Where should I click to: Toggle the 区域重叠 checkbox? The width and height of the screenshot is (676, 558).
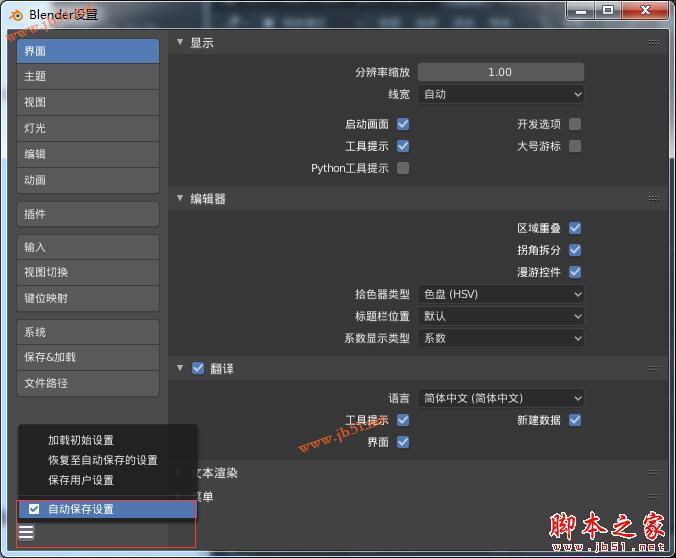[x=575, y=228]
